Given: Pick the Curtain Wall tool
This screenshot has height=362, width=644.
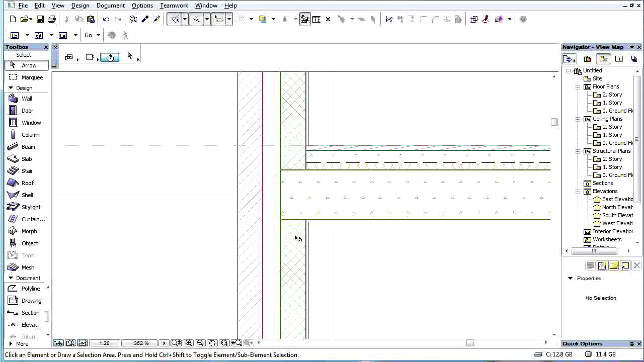Looking at the screenshot, I should click(33, 219).
